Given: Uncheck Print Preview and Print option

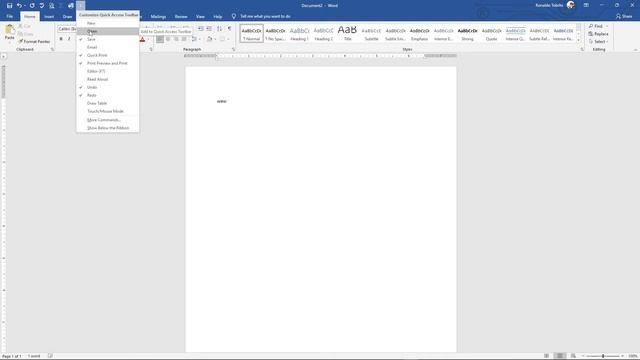Looking at the screenshot, I should tap(108, 63).
